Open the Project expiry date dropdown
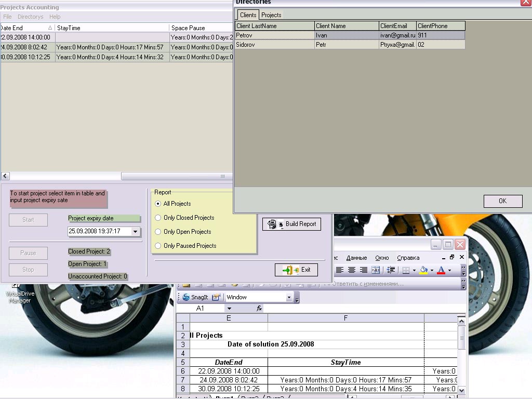This screenshot has height=399, width=532. click(x=136, y=231)
